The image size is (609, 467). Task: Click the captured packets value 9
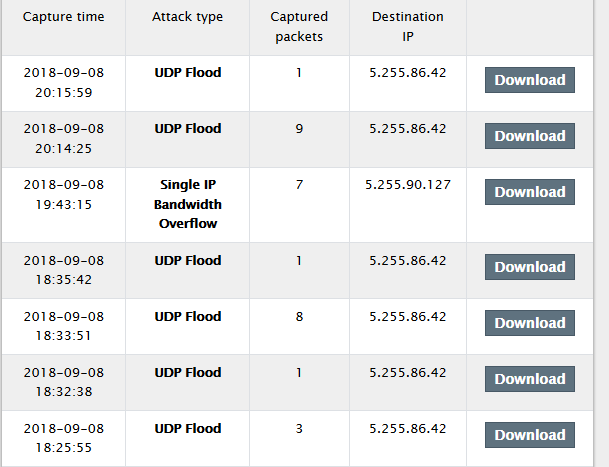click(x=299, y=128)
